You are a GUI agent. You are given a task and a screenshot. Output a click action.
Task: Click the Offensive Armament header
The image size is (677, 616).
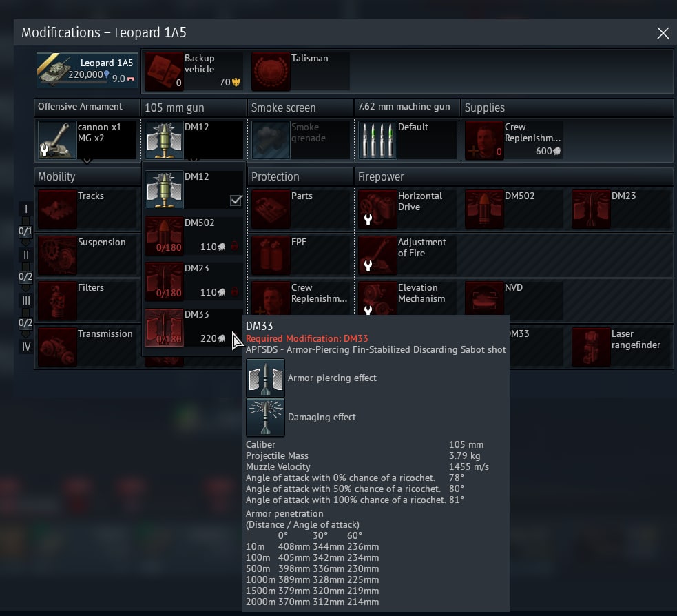point(87,107)
